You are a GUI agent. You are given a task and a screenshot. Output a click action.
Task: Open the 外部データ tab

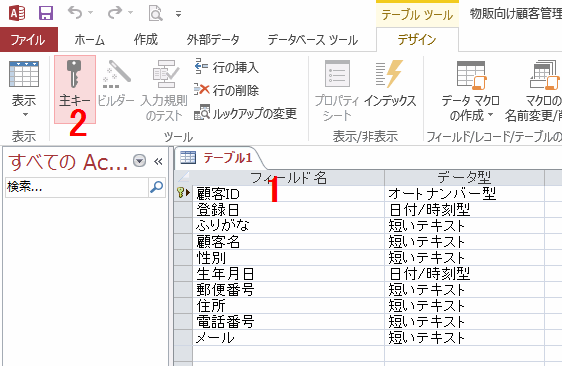[213, 39]
